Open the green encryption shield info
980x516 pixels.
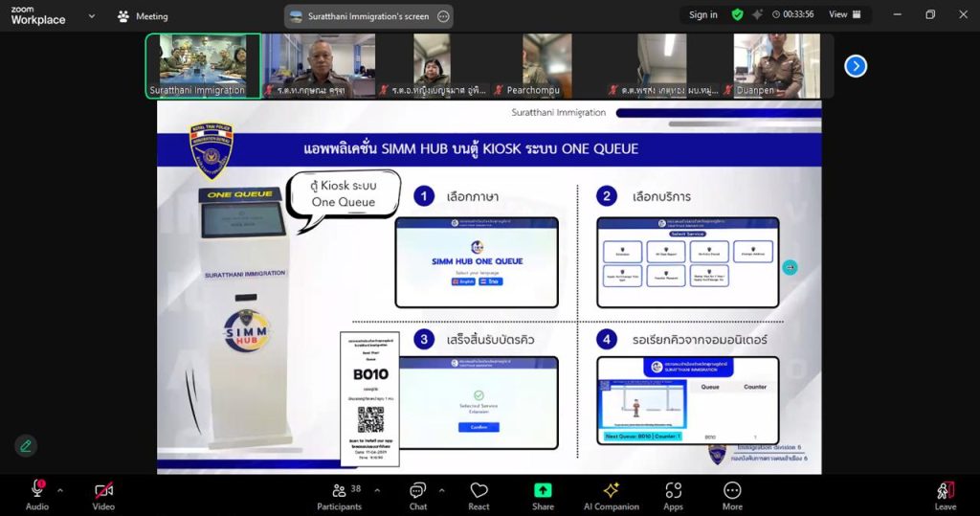(737, 14)
